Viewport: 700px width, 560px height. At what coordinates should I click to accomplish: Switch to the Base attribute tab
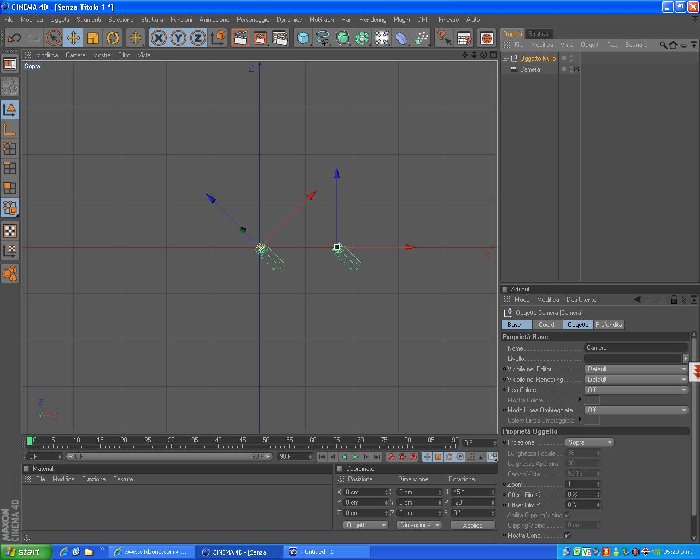[x=517, y=325]
